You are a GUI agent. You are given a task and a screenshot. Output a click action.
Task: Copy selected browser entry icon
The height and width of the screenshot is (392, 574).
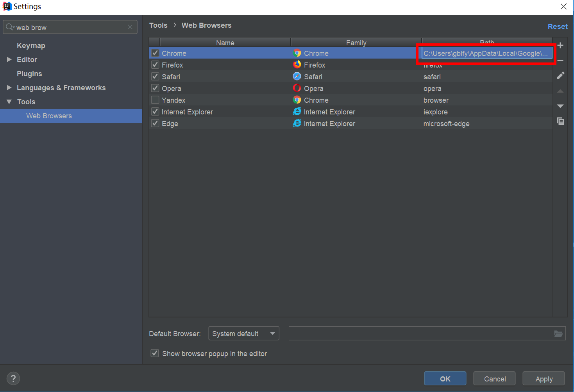click(x=560, y=121)
